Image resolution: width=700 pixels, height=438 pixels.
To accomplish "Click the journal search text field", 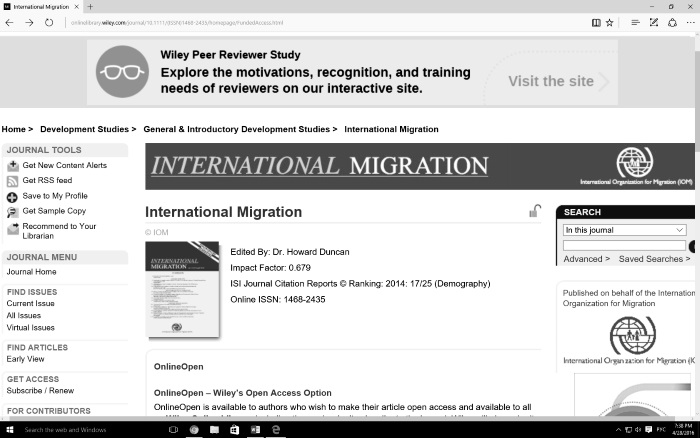I will pyautogui.click(x=624, y=245).
